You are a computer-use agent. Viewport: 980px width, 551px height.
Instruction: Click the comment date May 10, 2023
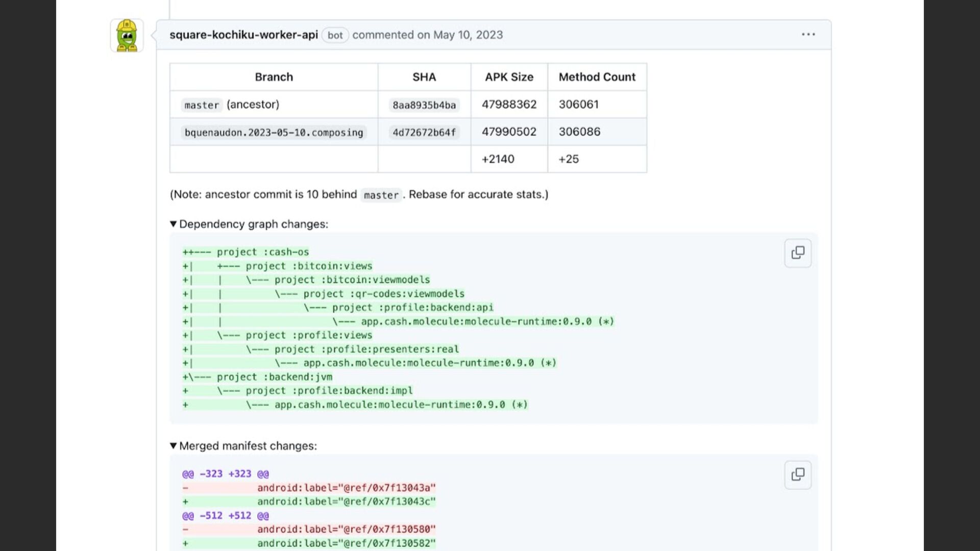(468, 35)
